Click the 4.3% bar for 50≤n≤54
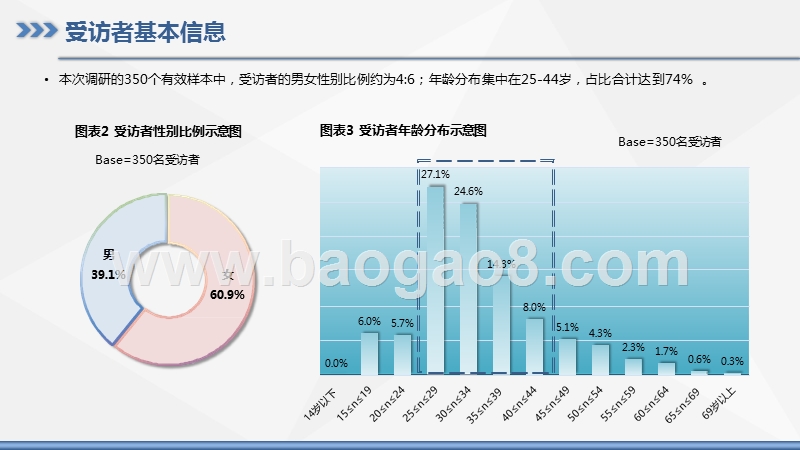The image size is (800, 450). pos(601,360)
